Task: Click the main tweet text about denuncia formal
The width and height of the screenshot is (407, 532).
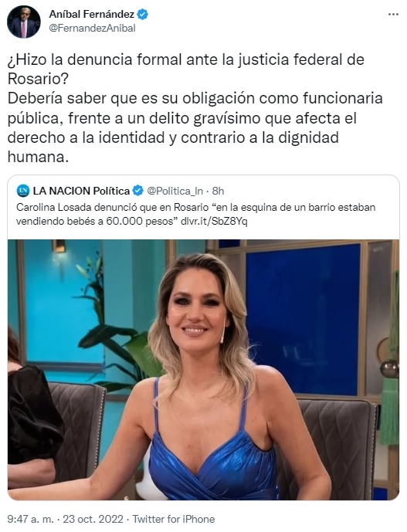Action: coord(195,108)
